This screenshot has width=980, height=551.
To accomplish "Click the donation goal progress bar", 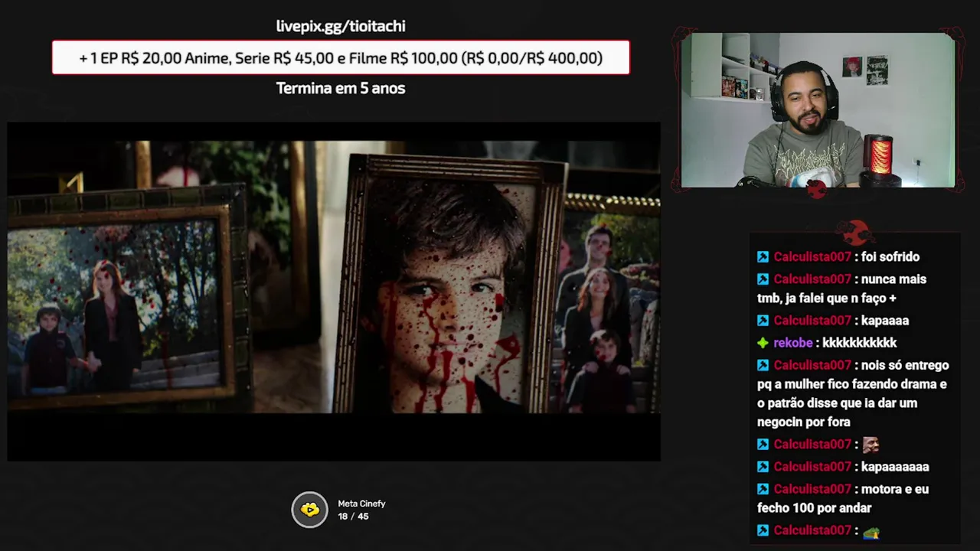I will pos(341,57).
